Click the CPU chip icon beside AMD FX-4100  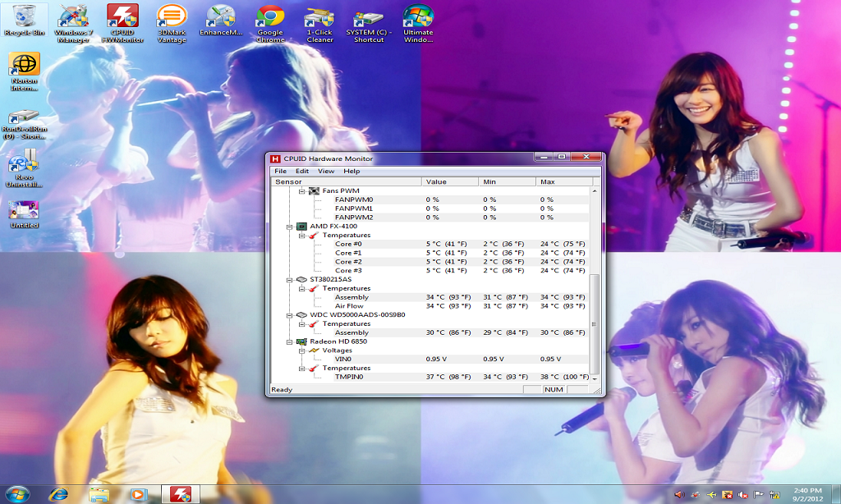pyautogui.click(x=301, y=227)
